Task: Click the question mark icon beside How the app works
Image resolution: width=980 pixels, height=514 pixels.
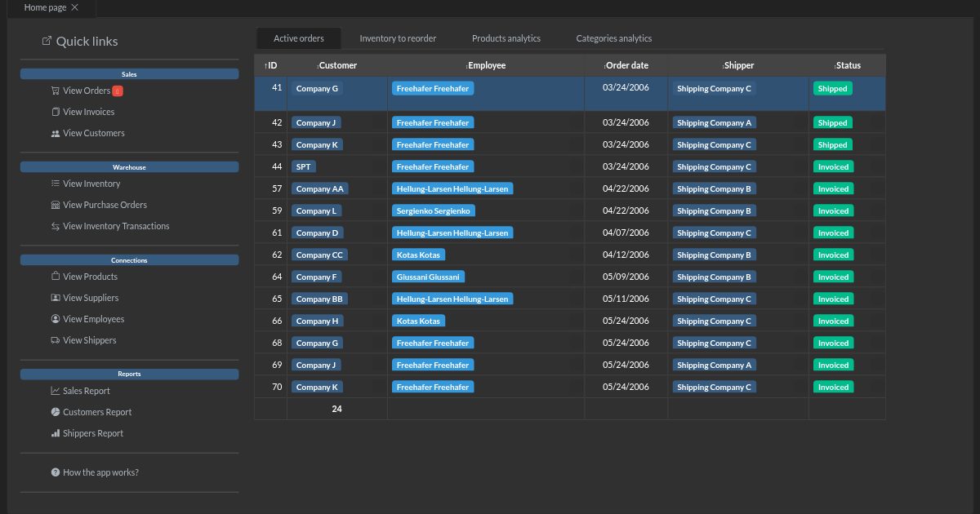Action: pyautogui.click(x=56, y=472)
